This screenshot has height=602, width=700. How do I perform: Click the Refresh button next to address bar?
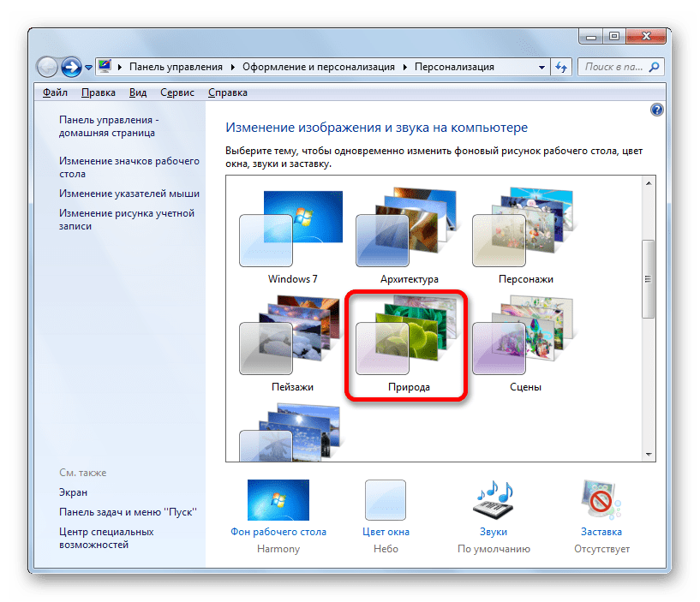(560, 68)
